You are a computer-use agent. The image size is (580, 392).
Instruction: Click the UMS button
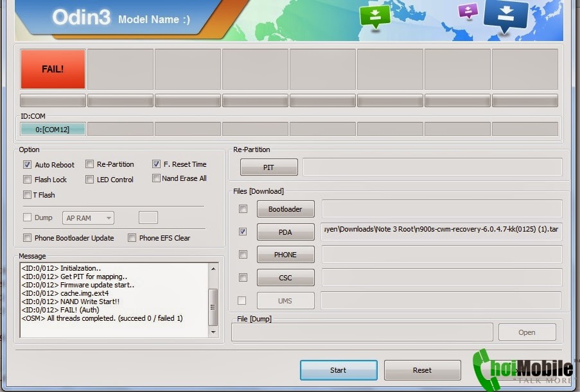(286, 301)
